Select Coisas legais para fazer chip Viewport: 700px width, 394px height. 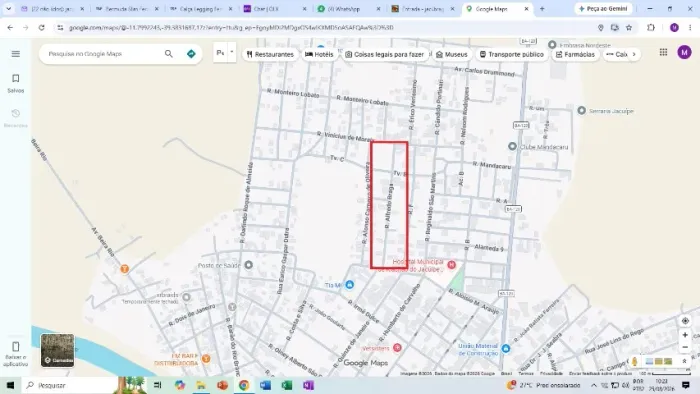(x=384, y=54)
